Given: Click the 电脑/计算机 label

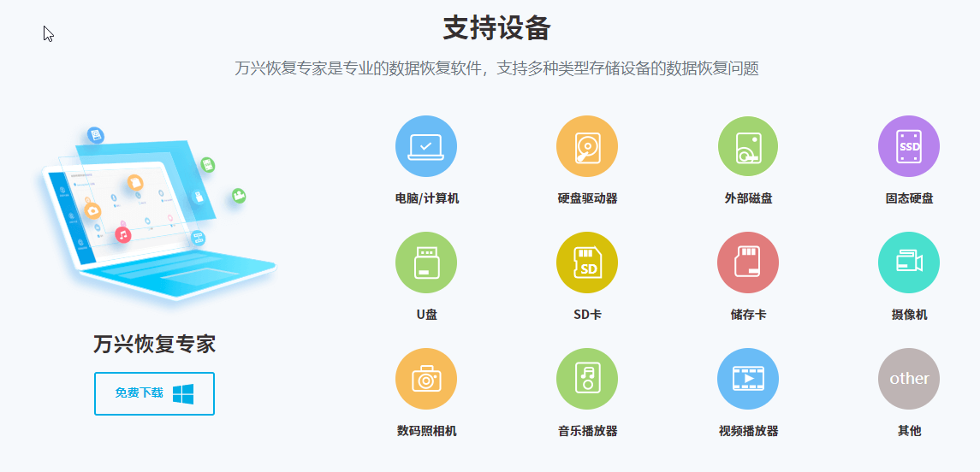Looking at the screenshot, I should 427,198.
